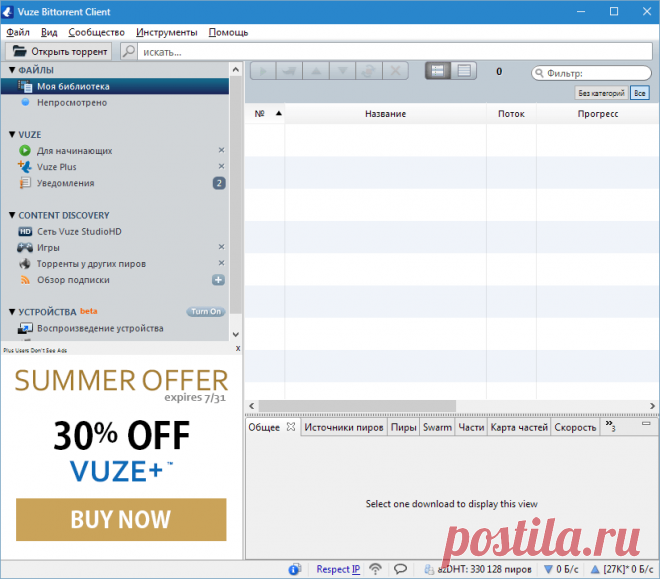Toggle the Без категорий filter
This screenshot has width=660, height=579.
(x=601, y=93)
